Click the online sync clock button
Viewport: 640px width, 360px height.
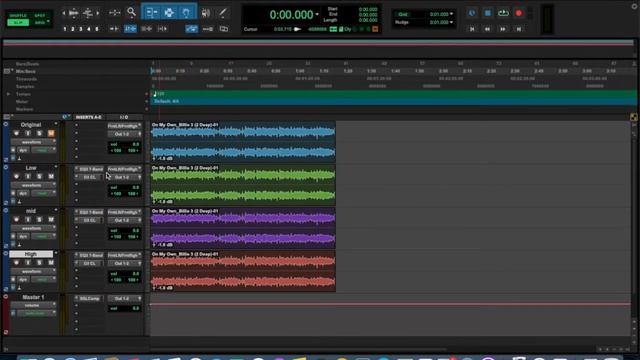pyautogui.click(x=472, y=13)
